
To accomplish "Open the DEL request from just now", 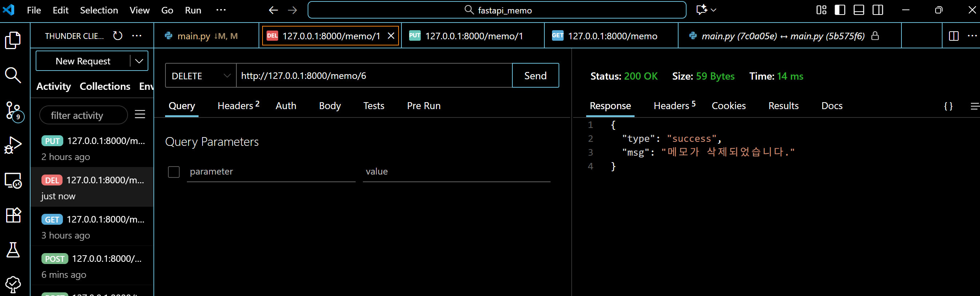I will click(x=92, y=187).
